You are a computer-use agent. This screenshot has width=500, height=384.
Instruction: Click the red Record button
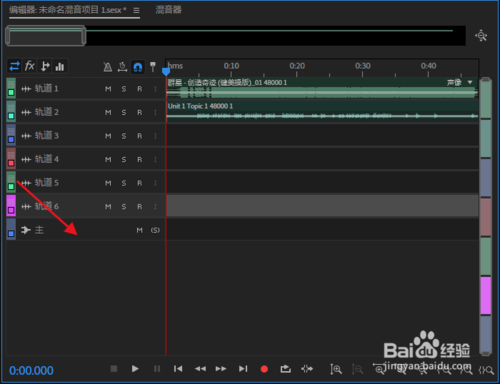tap(264, 369)
